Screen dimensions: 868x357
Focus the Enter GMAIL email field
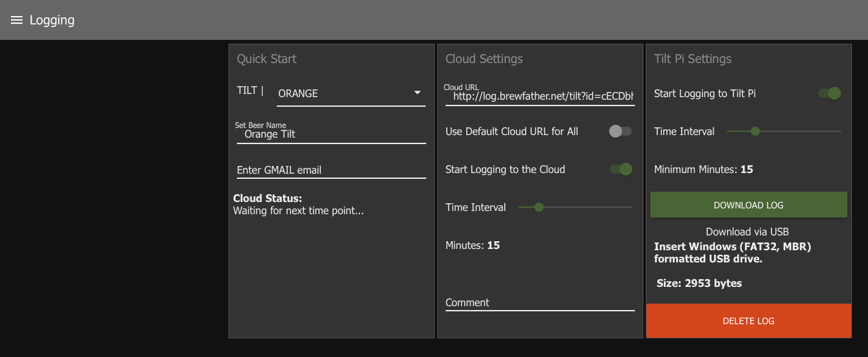(331, 170)
